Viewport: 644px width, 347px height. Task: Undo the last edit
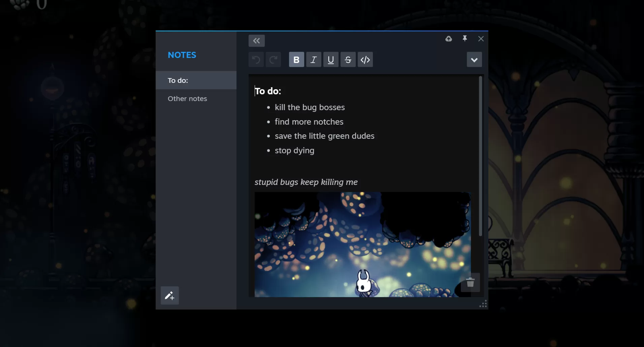pyautogui.click(x=256, y=59)
